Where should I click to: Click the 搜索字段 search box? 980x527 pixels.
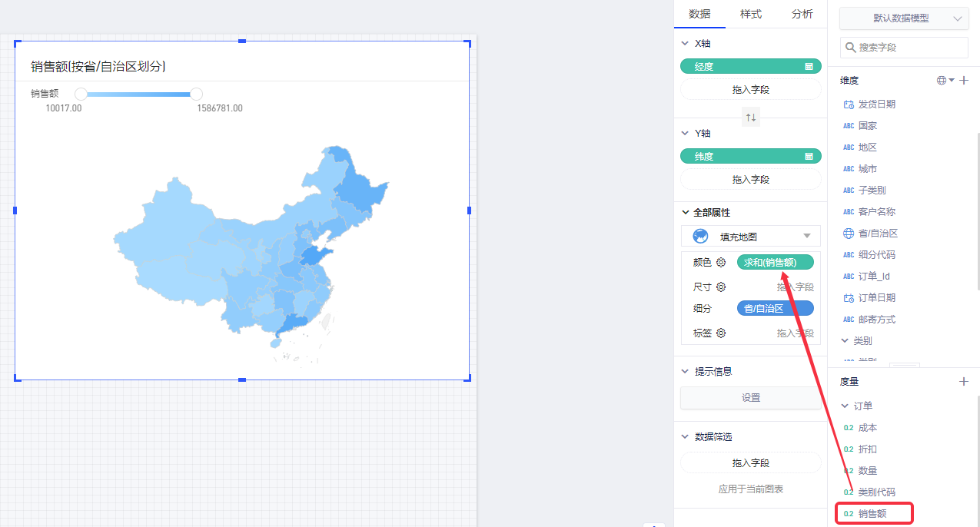click(x=904, y=48)
